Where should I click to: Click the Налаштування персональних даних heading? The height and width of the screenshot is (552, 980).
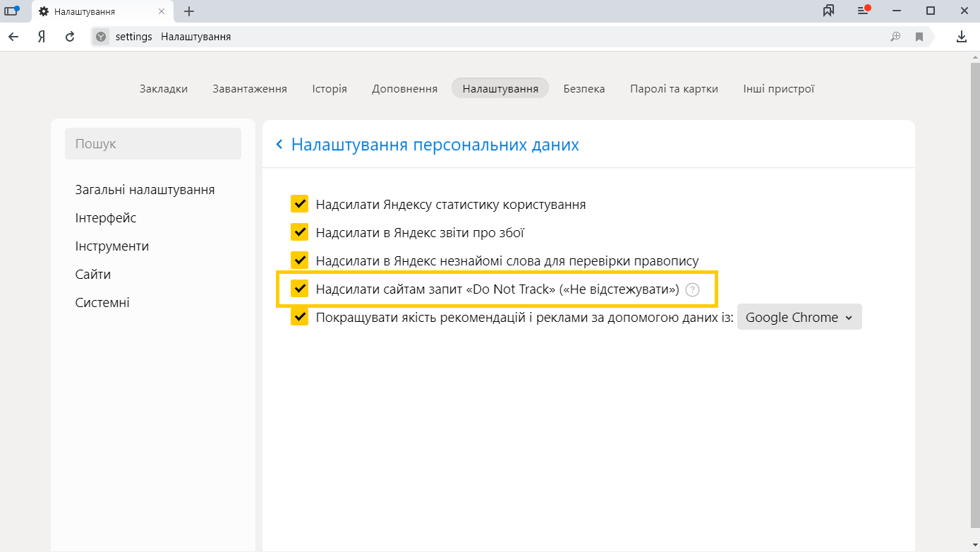(x=435, y=145)
